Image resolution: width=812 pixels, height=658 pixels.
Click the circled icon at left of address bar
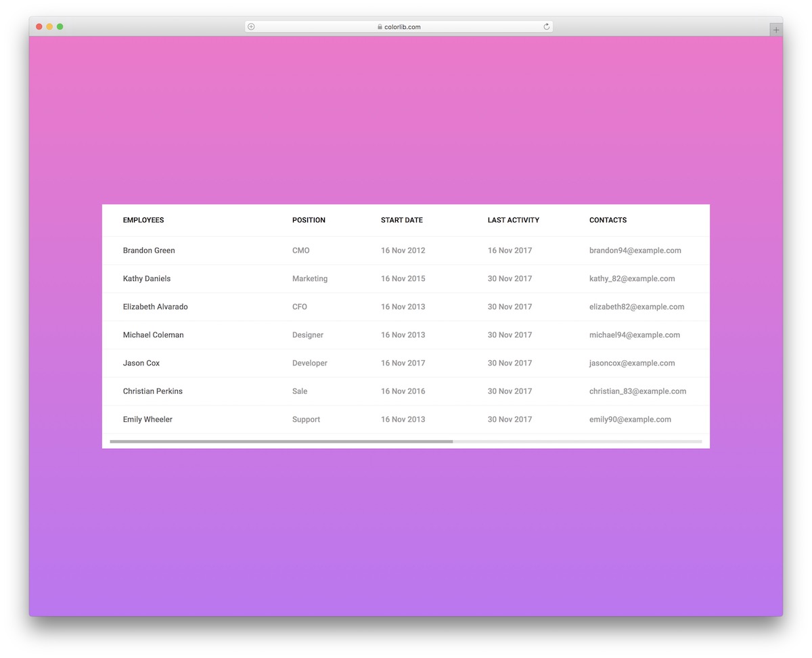point(250,26)
